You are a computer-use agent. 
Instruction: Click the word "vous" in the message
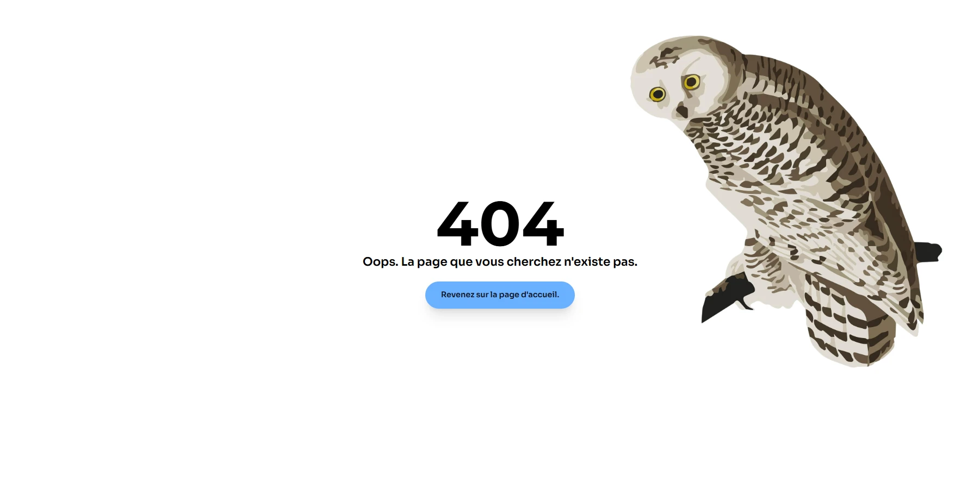(x=489, y=262)
